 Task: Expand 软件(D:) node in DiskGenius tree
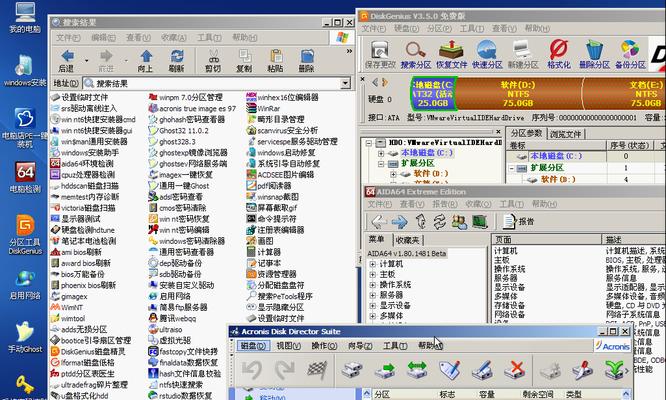393,174
